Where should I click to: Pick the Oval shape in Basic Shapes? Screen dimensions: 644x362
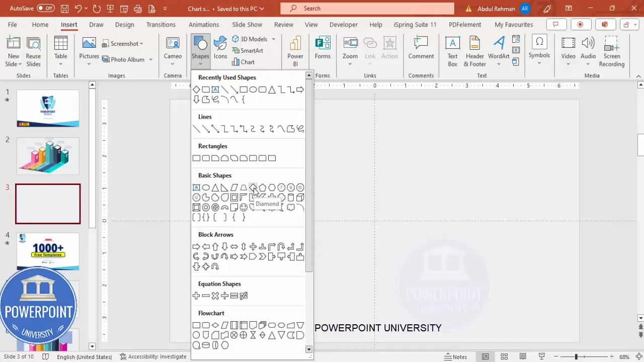coord(206,188)
